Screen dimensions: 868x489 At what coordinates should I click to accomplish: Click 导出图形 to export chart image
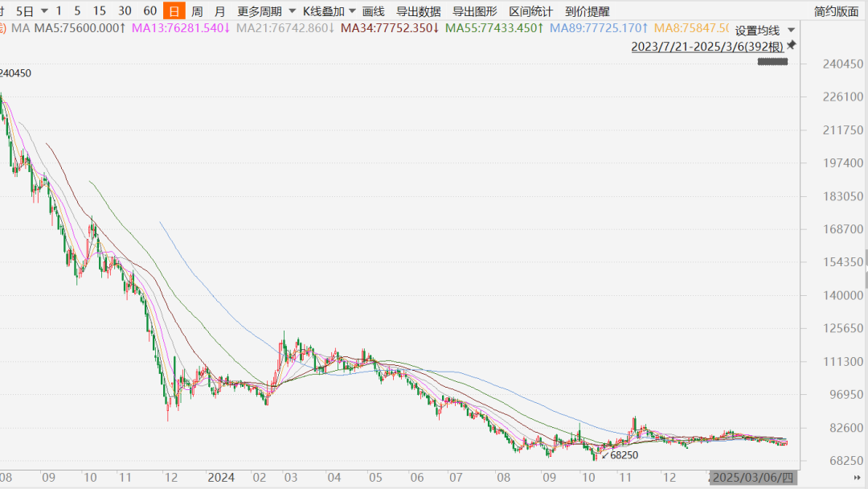(x=474, y=11)
